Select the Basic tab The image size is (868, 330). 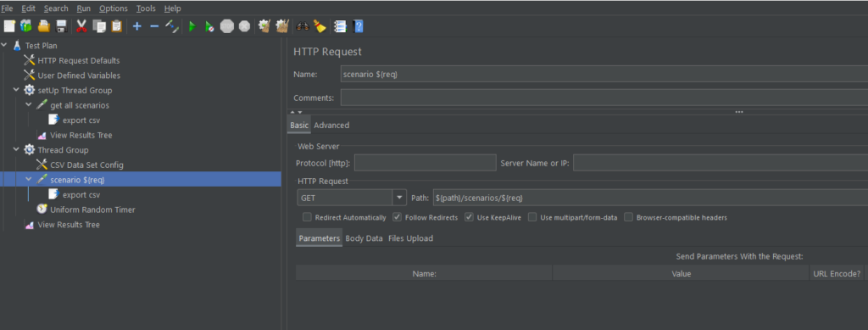[299, 126]
